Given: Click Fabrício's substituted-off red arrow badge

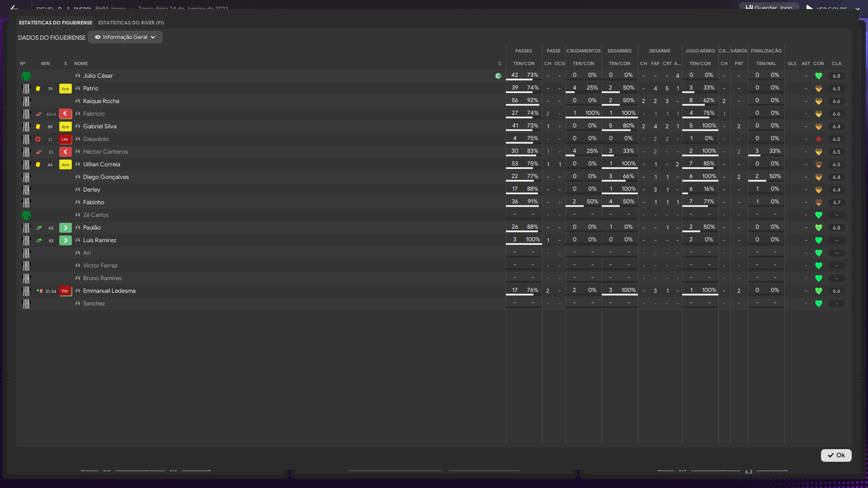Looking at the screenshot, I should point(65,114).
